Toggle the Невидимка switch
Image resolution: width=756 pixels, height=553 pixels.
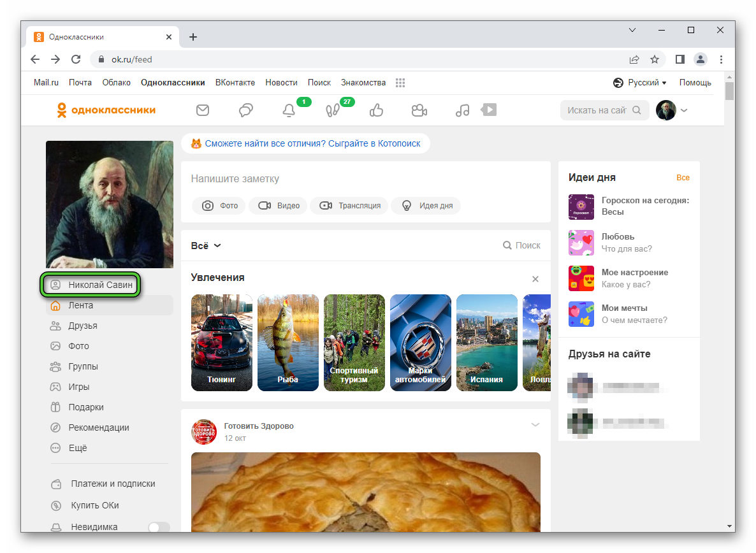pyautogui.click(x=159, y=527)
